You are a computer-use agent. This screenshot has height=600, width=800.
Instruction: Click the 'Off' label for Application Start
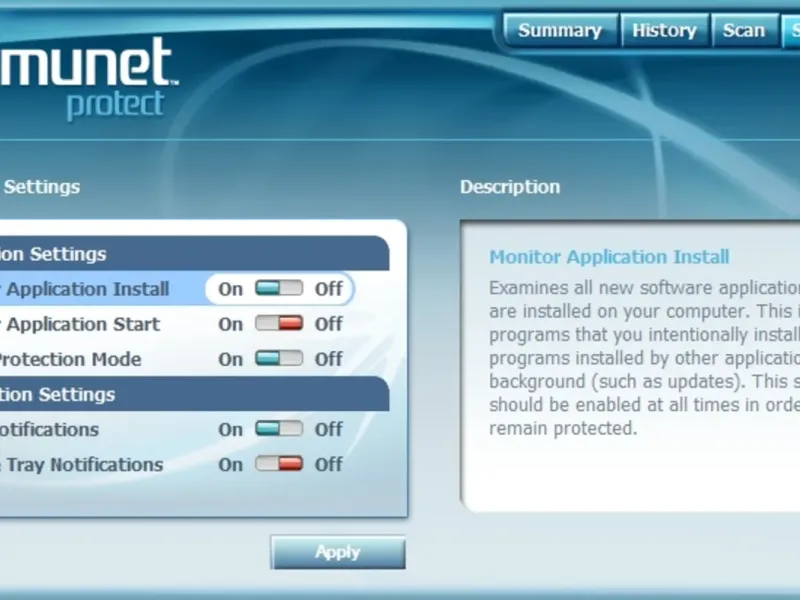pyautogui.click(x=329, y=324)
